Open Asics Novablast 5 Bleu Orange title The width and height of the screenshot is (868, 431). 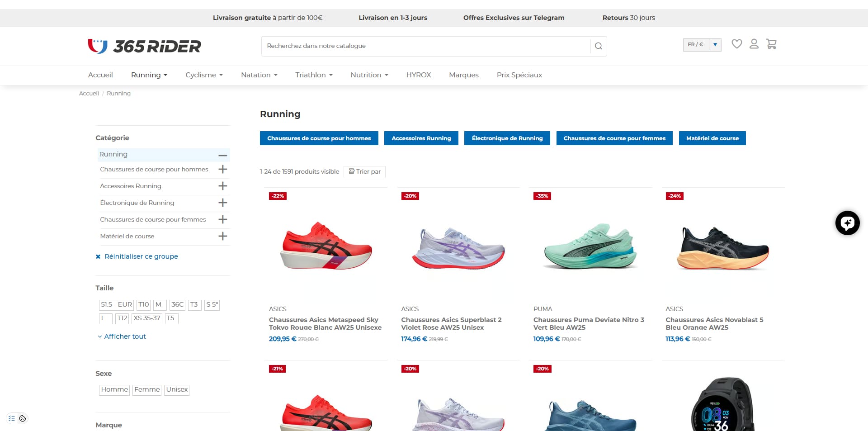(714, 324)
